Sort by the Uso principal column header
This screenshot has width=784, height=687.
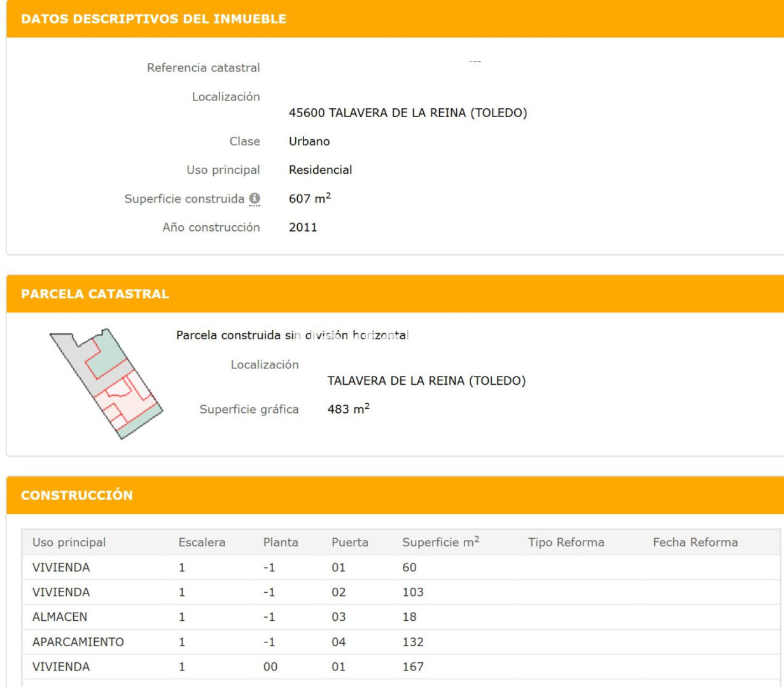point(69,543)
